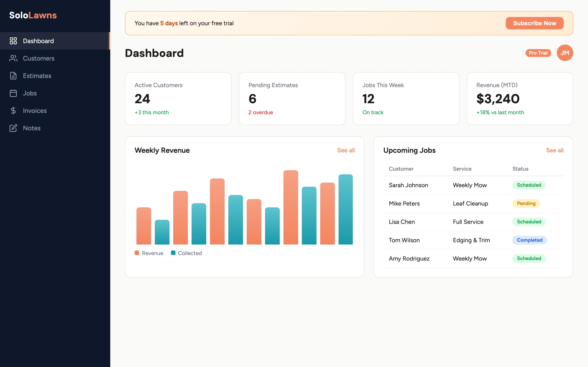Click the orange Revenue legend swatch
Screen dimensions: 588x367
coord(137,253)
